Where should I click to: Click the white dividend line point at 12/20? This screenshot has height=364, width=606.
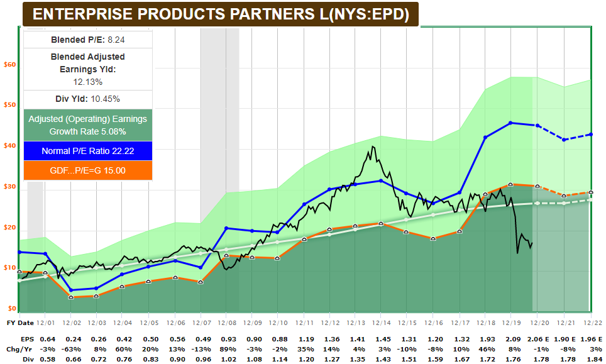point(537,203)
